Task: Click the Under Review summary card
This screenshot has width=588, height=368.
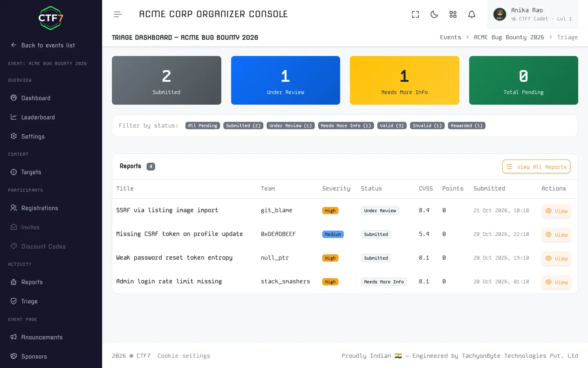Action: point(285,80)
